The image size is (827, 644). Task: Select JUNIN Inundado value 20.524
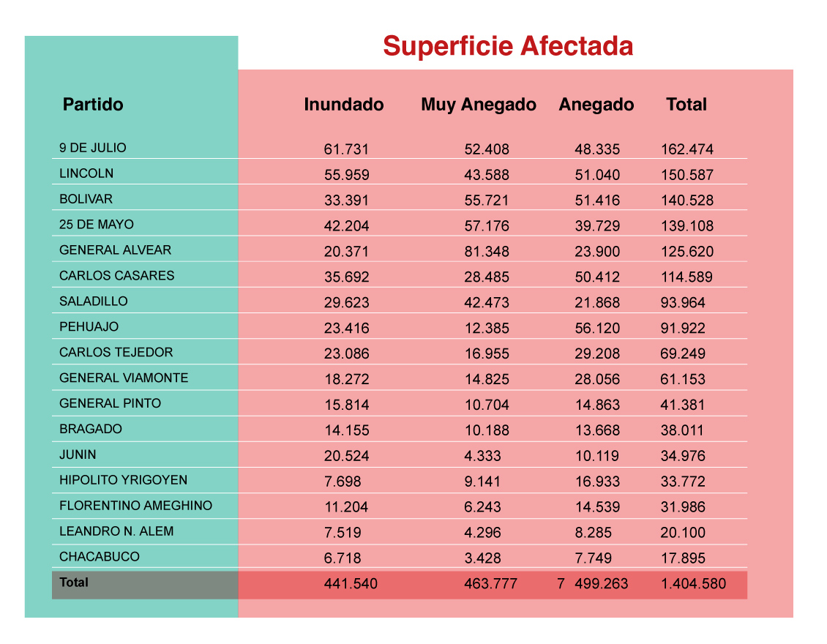(x=346, y=456)
